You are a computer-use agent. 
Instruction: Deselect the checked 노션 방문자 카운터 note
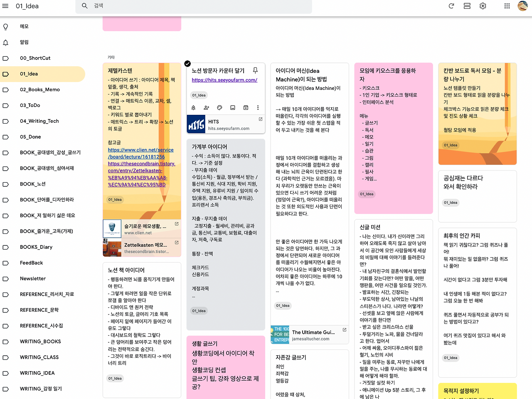pyautogui.click(x=187, y=64)
